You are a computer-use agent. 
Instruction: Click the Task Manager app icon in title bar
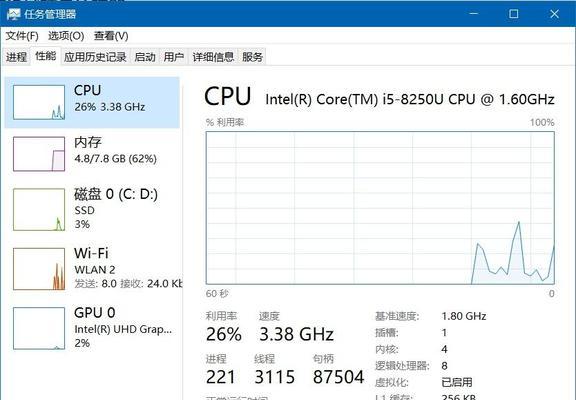point(13,14)
